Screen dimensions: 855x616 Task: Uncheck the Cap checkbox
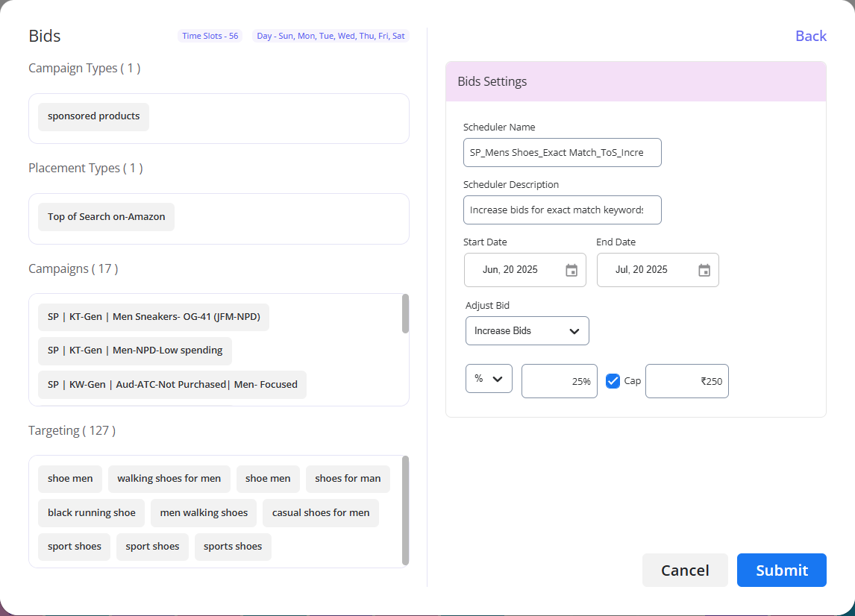(x=613, y=380)
